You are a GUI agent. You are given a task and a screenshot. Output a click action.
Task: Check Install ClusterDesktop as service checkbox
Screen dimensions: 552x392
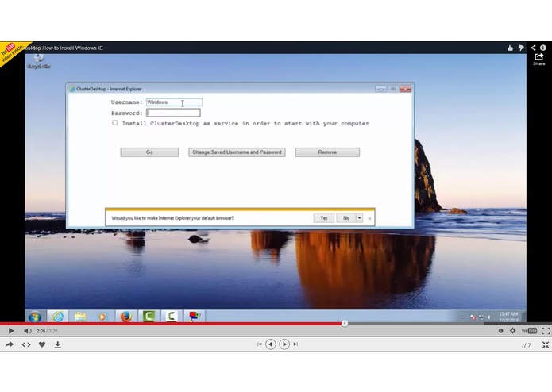coord(114,123)
